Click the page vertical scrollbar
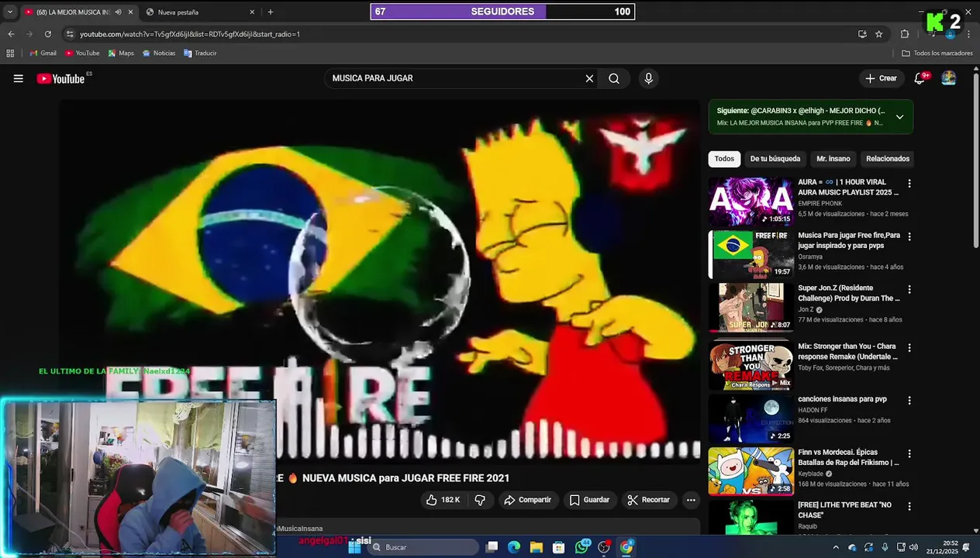Image resolution: width=980 pixels, height=558 pixels. click(x=976, y=161)
